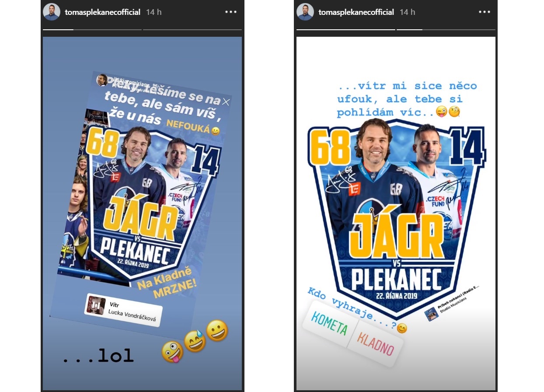Click the music album art in Vítr sticker

96,305
